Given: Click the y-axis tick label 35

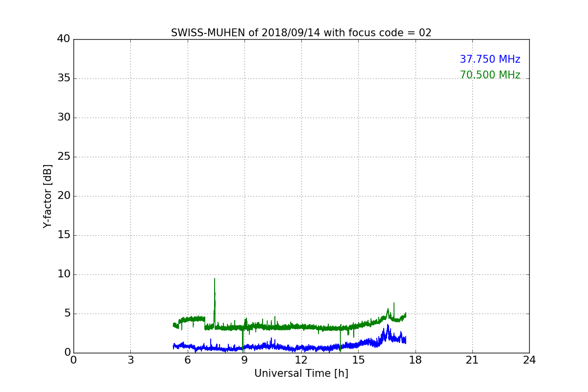Looking at the screenshot, I should (x=63, y=78).
